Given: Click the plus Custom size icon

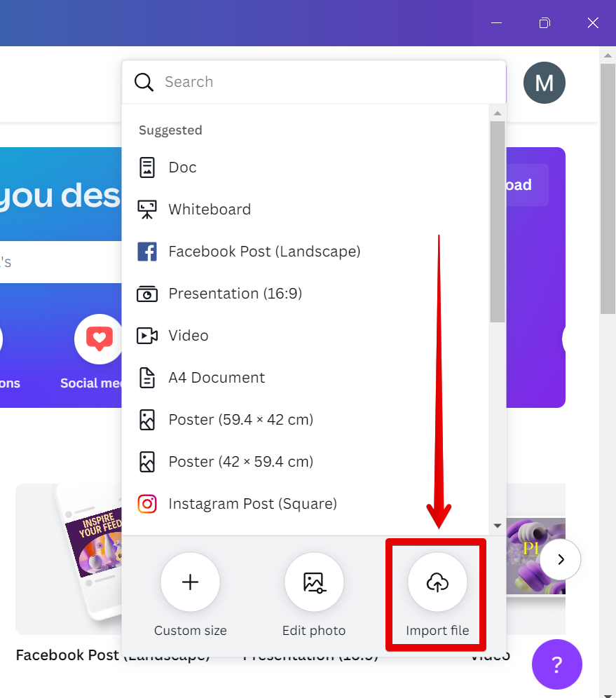Looking at the screenshot, I should (x=190, y=582).
